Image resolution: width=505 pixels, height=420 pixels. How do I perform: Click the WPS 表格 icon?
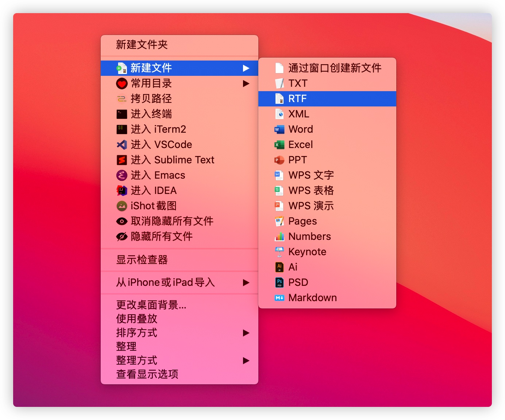click(x=279, y=191)
